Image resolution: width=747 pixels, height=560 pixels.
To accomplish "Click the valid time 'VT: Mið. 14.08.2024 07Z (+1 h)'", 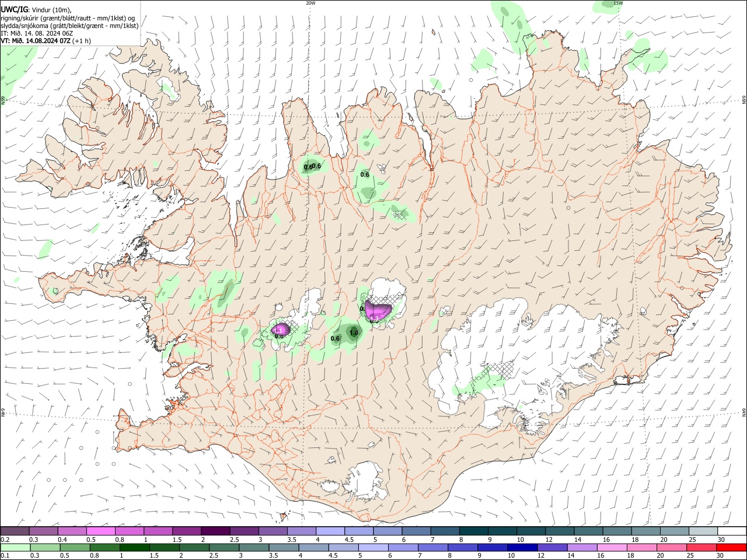I will [46, 41].
